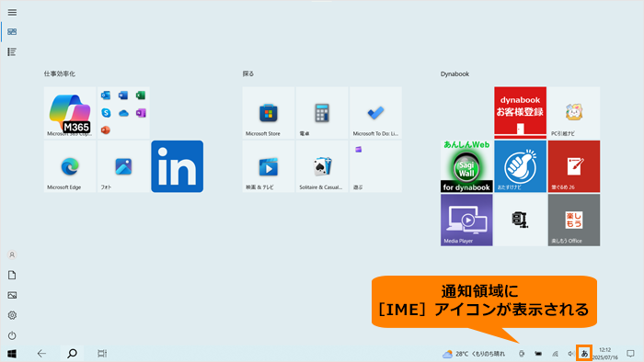
Task: Open Outlook from Office folder tile
Action: point(106,96)
